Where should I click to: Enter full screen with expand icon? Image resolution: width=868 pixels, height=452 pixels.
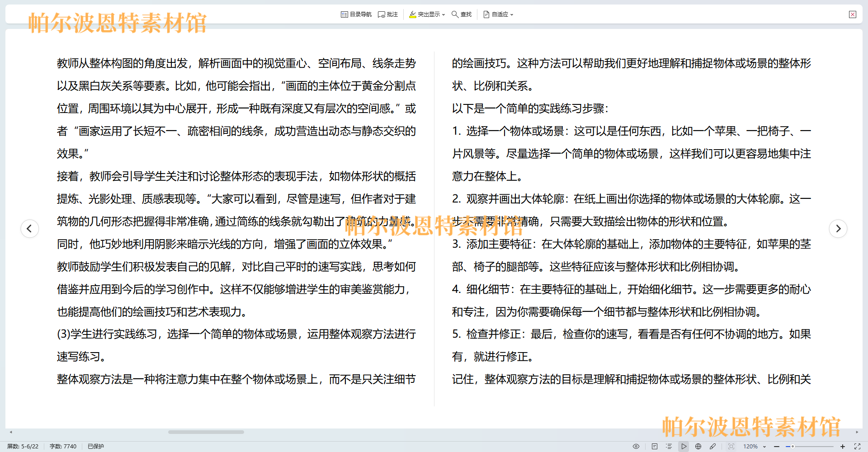(857, 447)
